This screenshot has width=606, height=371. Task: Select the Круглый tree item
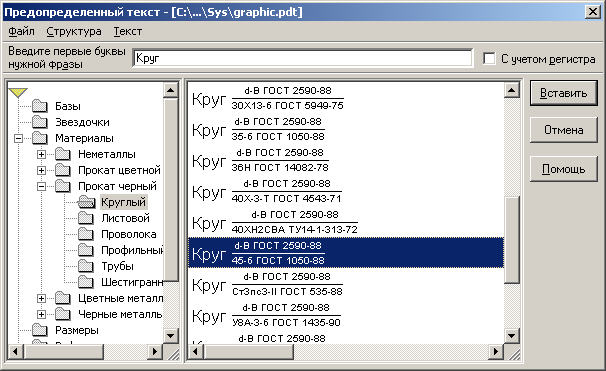(x=124, y=202)
